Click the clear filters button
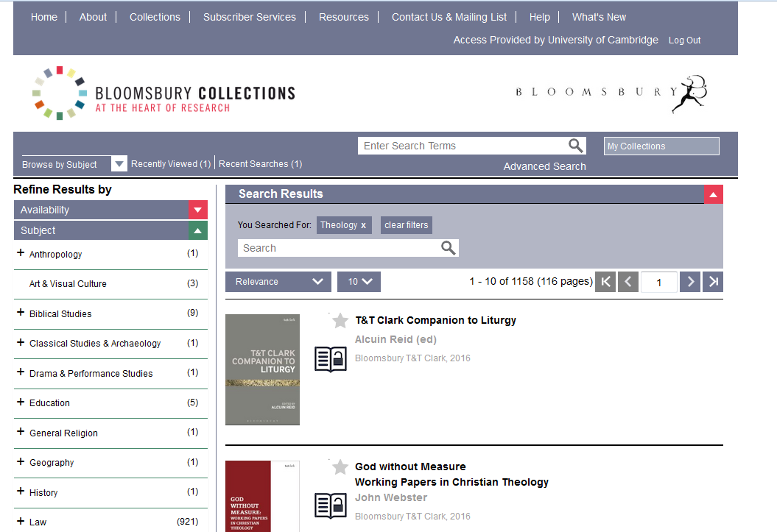The image size is (777, 532). click(x=407, y=225)
